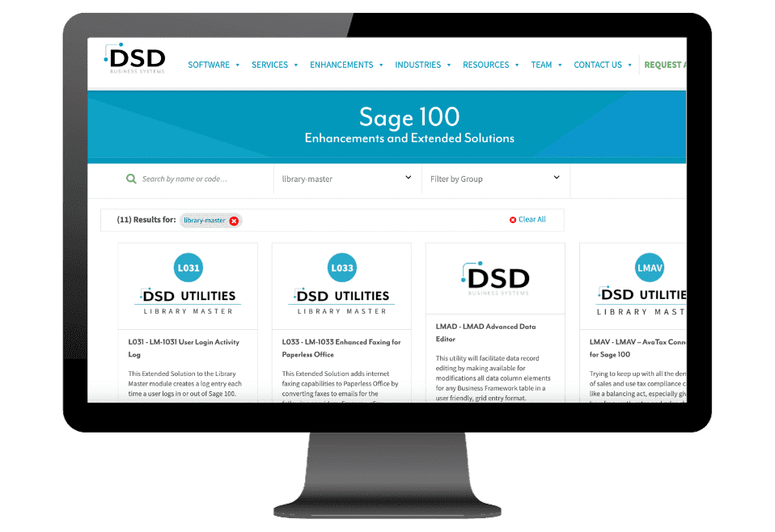
Task: Open the Services menu
Action: pos(274,65)
